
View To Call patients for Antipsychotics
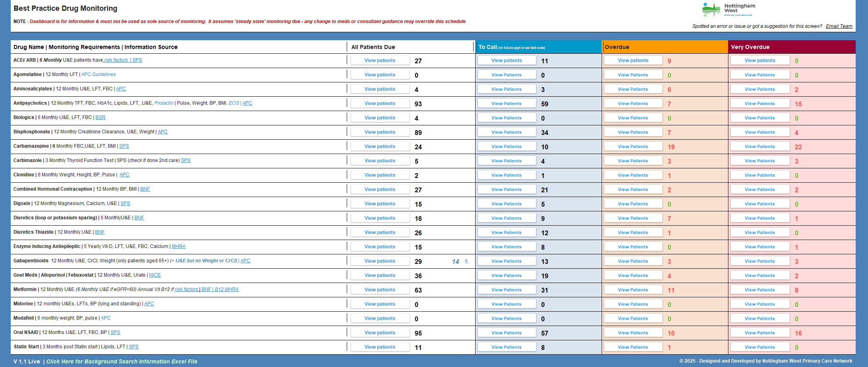(506, 103)
